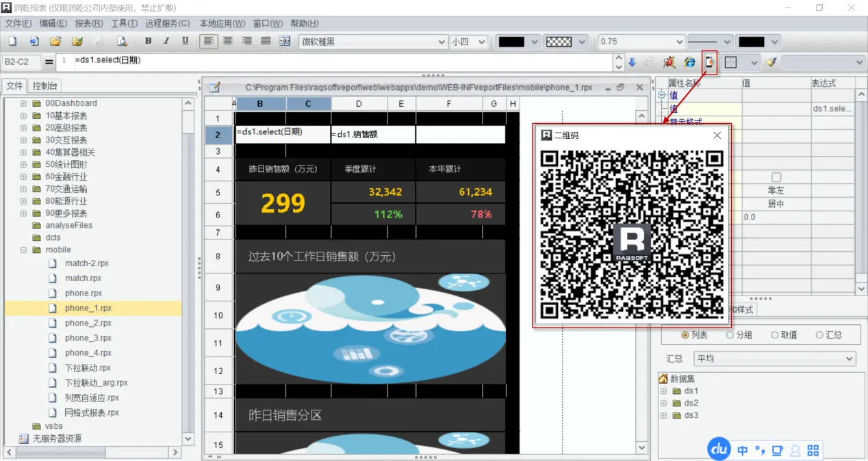868x461 pixels.
Task: Open the IME toolbox grid icon
Action: tap(813, 451)
